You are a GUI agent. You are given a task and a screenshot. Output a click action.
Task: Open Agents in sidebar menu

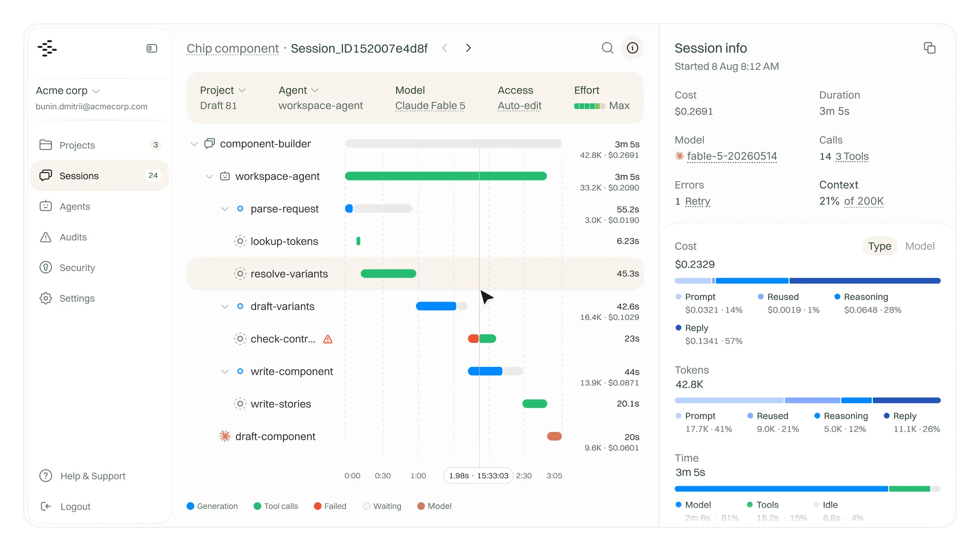(x=100, y=206)
